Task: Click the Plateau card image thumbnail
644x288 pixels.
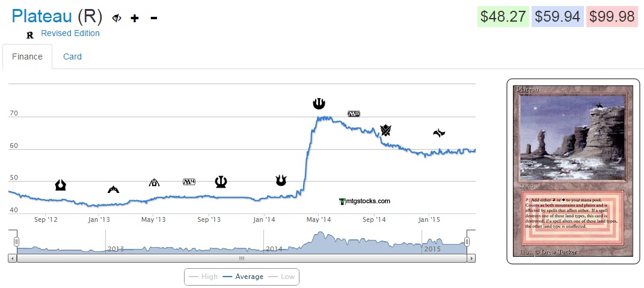Action: [x=572, y=171]
